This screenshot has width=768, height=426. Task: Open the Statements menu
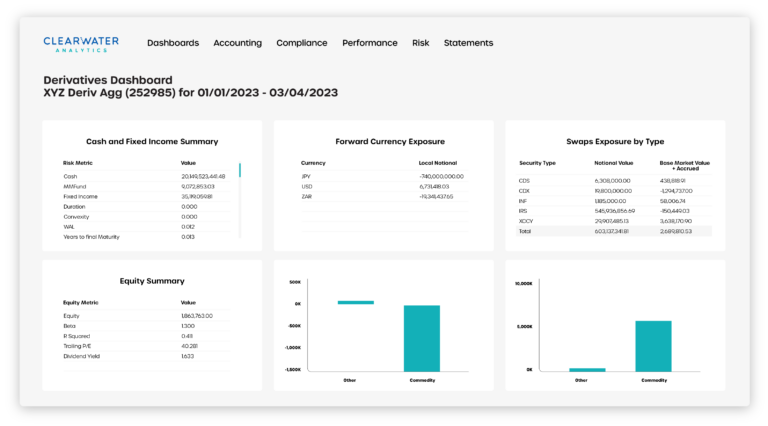coord(468,43)
